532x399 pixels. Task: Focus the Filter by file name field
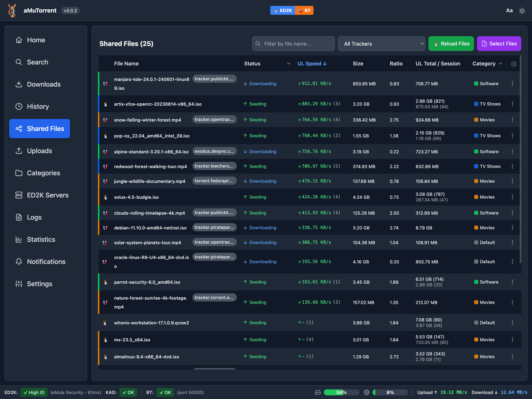click(293, 44)
